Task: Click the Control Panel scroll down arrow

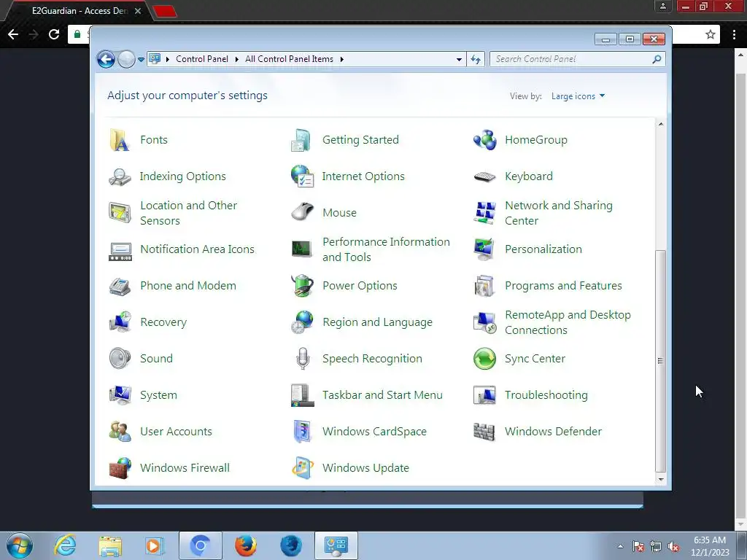Action: [x=661, y=480]
